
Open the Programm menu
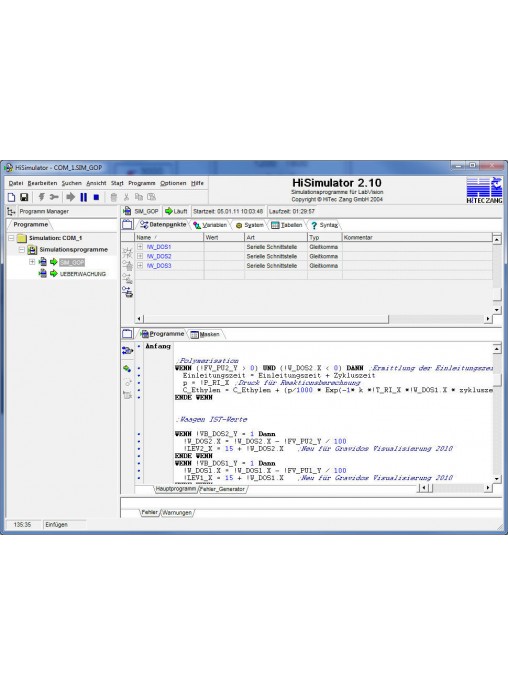point(142,183)
